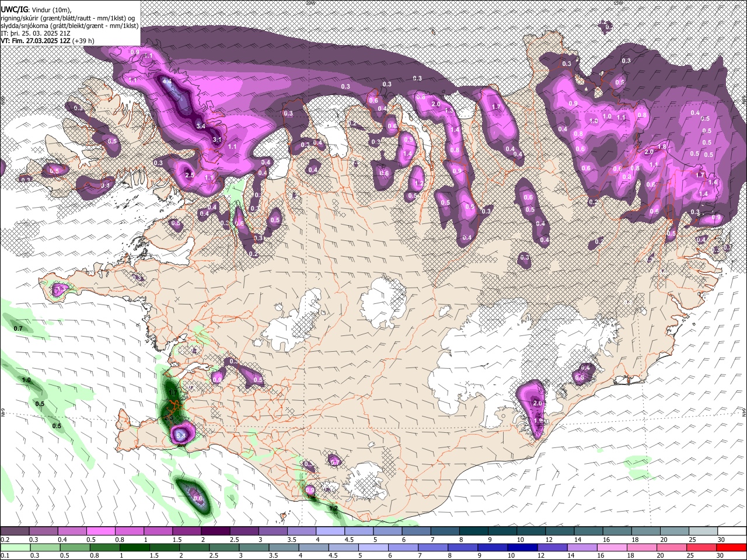This screenshot has height=560, width=747.
Task: Click the '0.2' label on the snow scale
Action: (5, 540)
